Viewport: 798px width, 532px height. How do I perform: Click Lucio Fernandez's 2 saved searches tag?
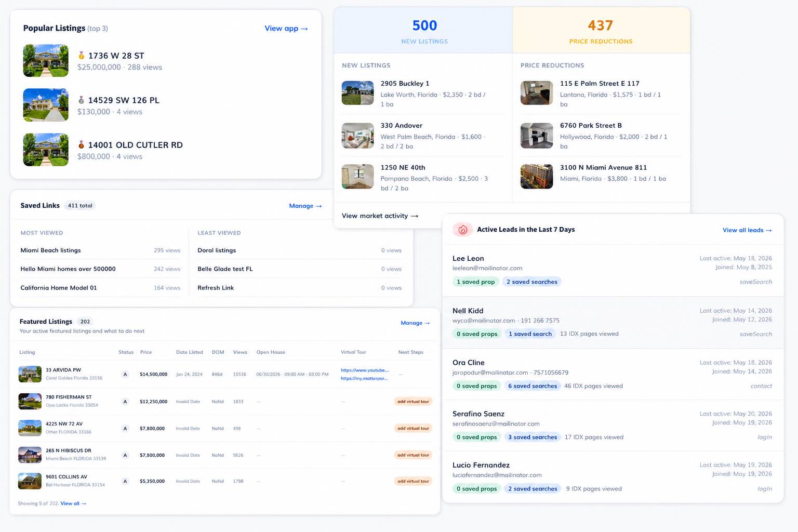[x=533, y=488]
